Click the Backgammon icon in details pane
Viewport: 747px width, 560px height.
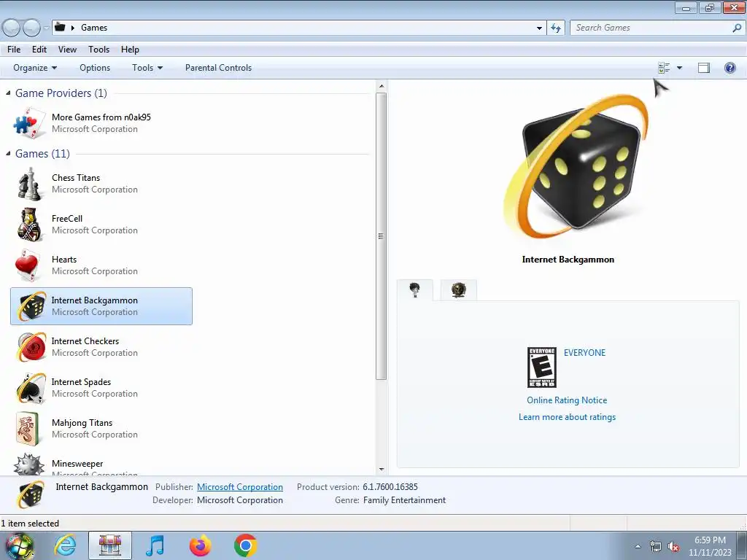31,494
